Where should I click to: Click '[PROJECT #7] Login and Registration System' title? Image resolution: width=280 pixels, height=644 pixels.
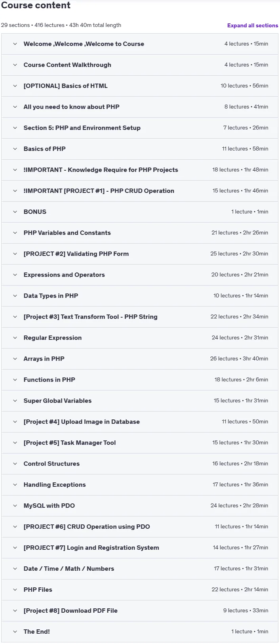tap(91, 548)
